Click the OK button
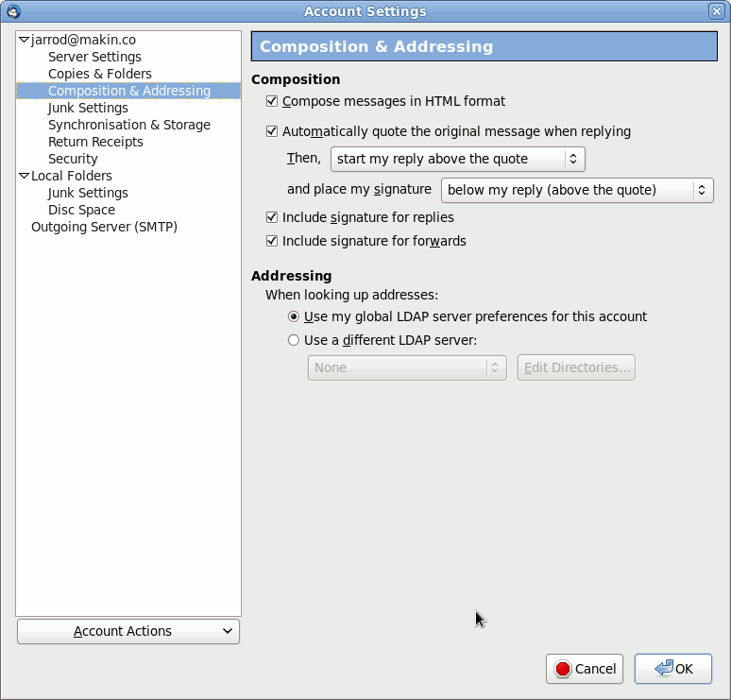Viewport: 731px width, 700px height. (x=673, y=669)
